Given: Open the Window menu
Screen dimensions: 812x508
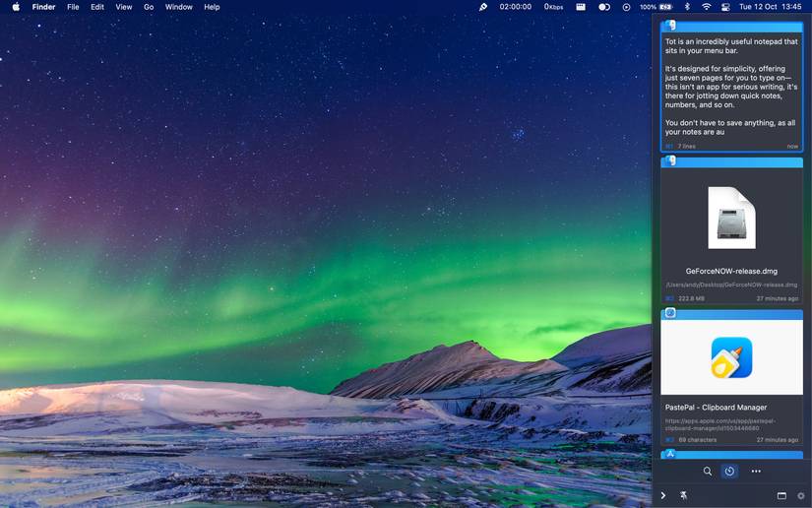Looking at the screenshot, I should tap(179, 7).
